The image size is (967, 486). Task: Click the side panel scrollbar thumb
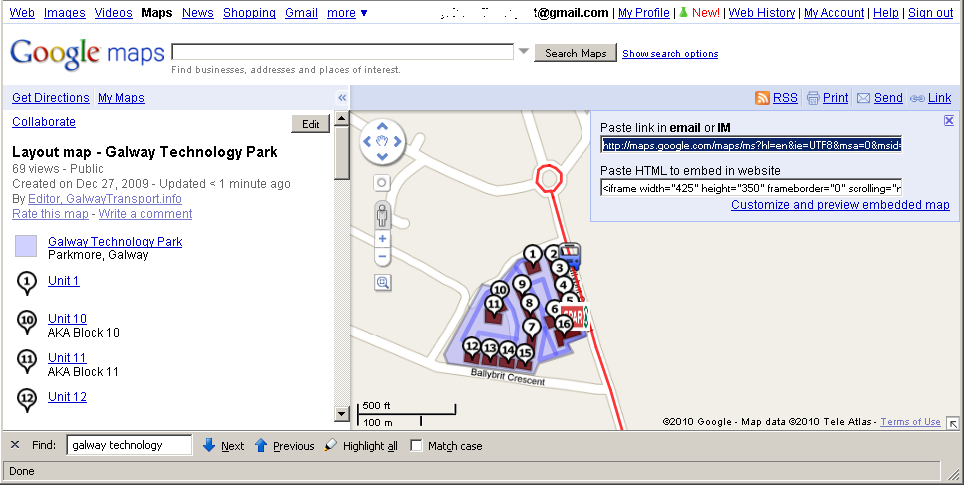pos(342,154)
